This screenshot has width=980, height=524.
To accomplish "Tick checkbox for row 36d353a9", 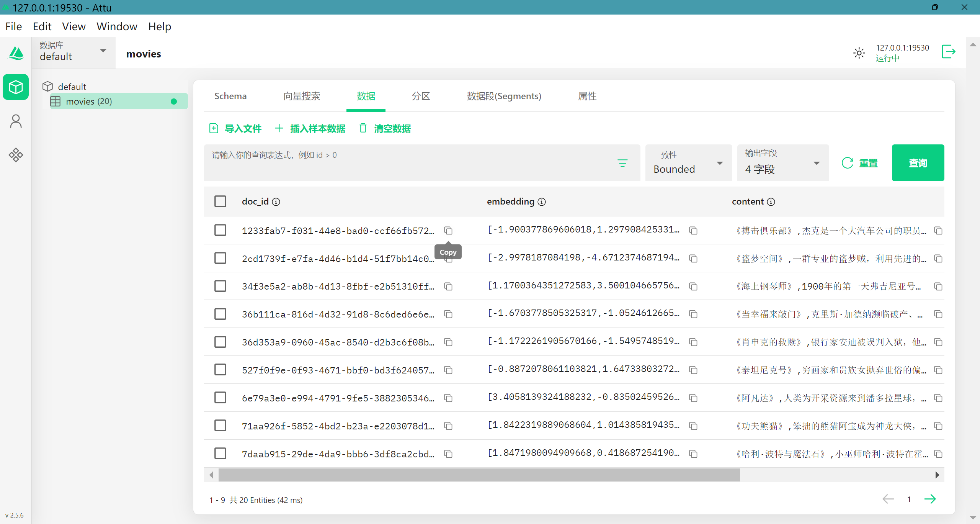I will tap(220, 342).
